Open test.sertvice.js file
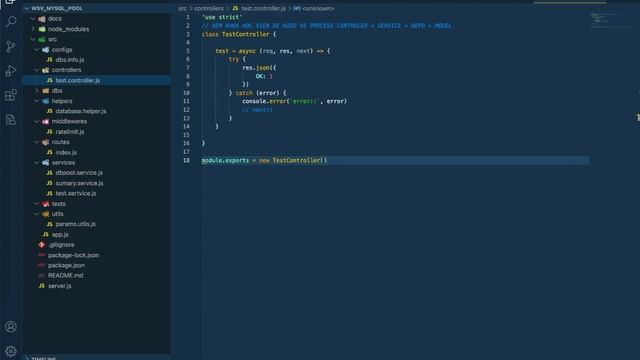 [76, 193]
